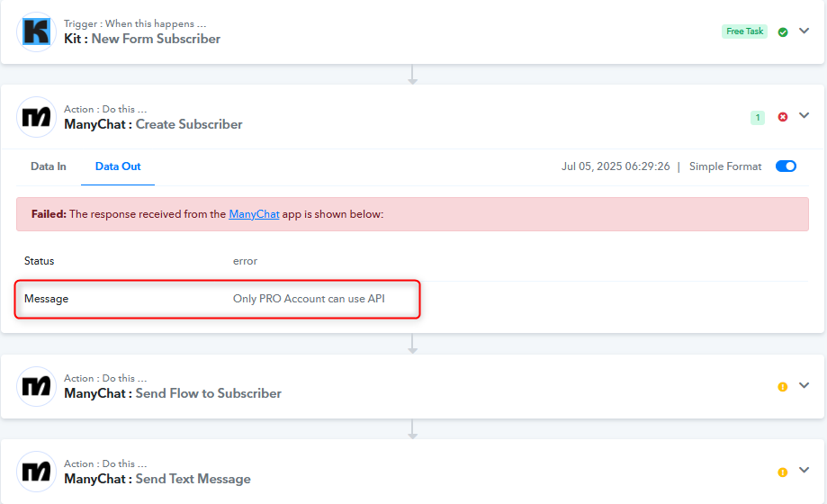Viewport: 827px width, 504px height.
Task: Click ManyChat logo on Send Flow step
Action: pyautogui.click(x=36, y=386)
